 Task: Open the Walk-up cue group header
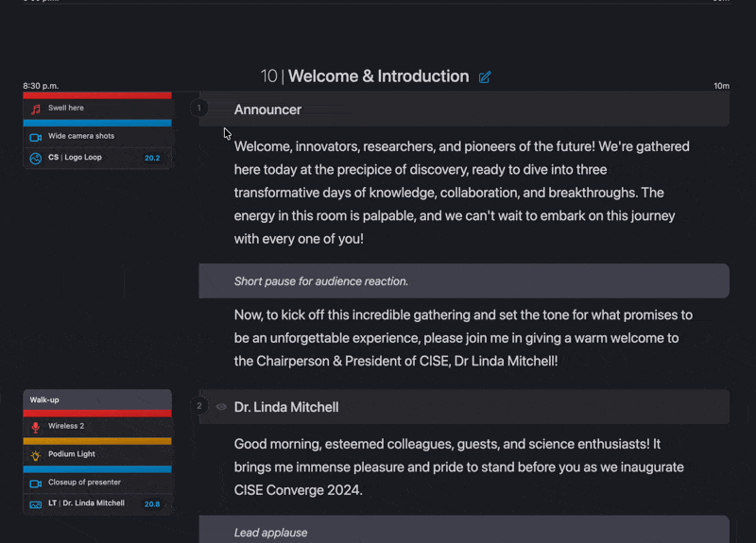[x=96, y=399]
